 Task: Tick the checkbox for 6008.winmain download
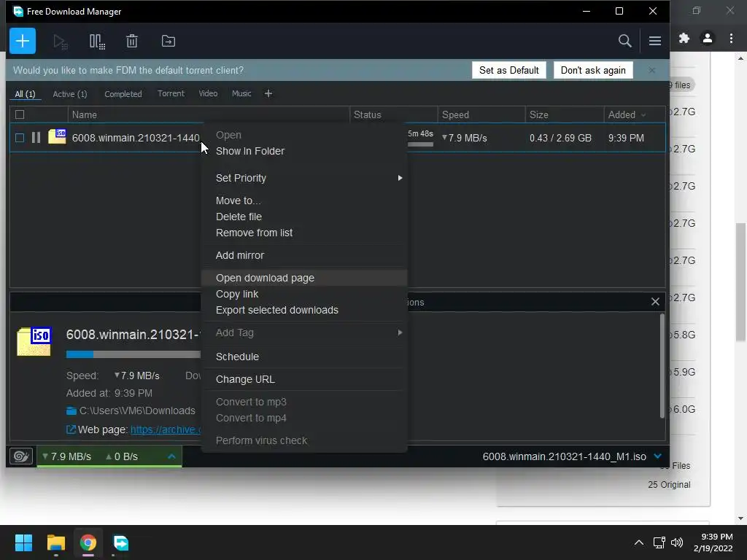click(20, 138)
